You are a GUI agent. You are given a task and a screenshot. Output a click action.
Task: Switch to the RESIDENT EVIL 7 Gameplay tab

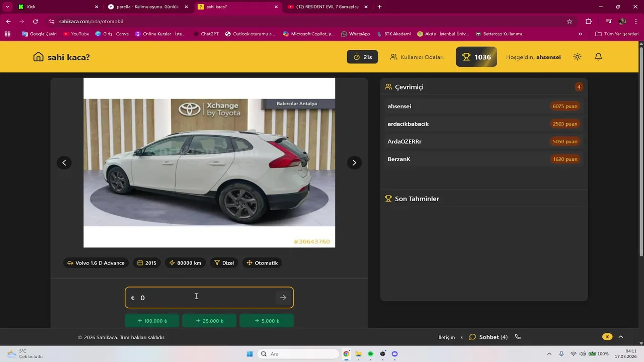(327, 7)
